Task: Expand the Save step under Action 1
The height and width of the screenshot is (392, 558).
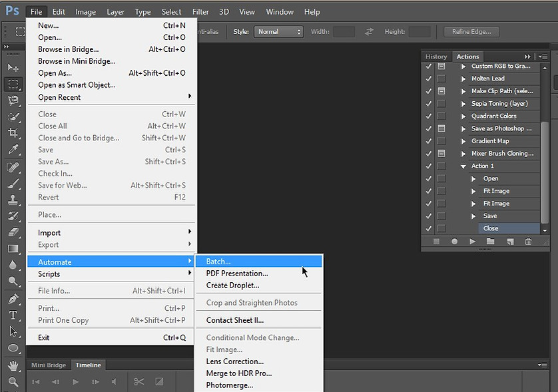Action: (473, 216)
